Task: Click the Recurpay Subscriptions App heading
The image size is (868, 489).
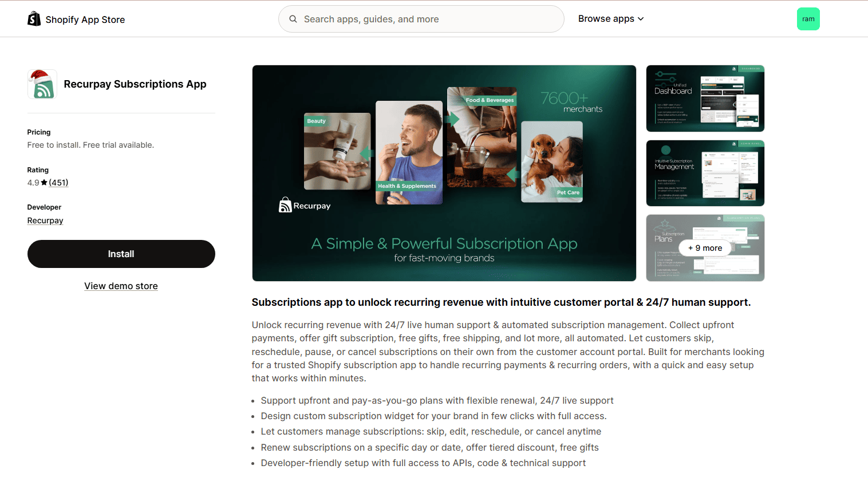Action: point(135,84)
